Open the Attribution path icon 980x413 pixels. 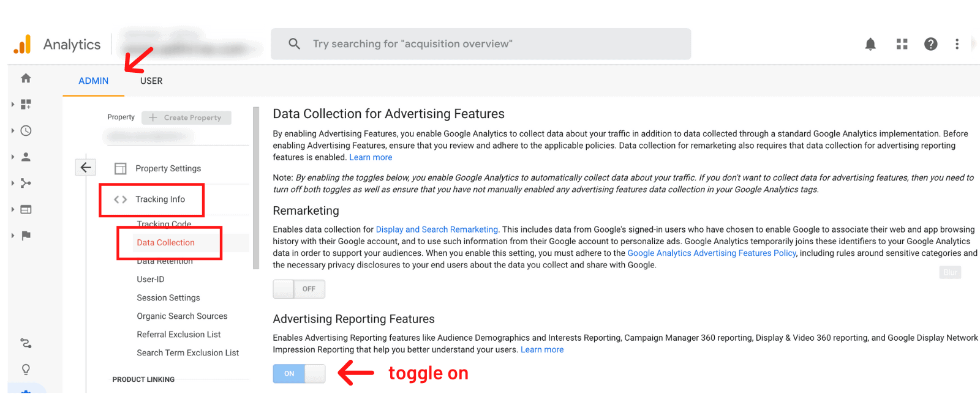pos(26,343)
